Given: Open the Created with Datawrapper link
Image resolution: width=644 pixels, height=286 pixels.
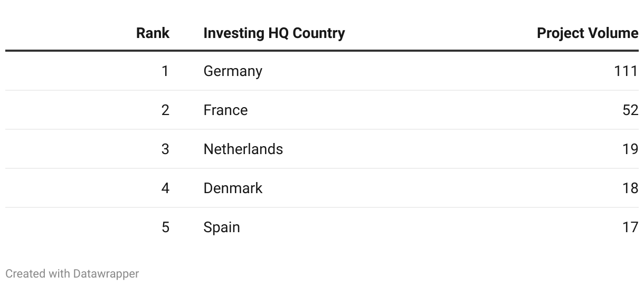Looking at the screenshot, I should [x=72, y=273].
